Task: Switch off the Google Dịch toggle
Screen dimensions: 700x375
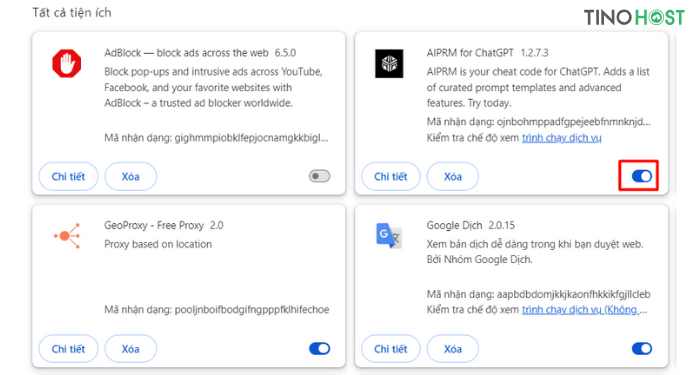Action: pos(642,348)
